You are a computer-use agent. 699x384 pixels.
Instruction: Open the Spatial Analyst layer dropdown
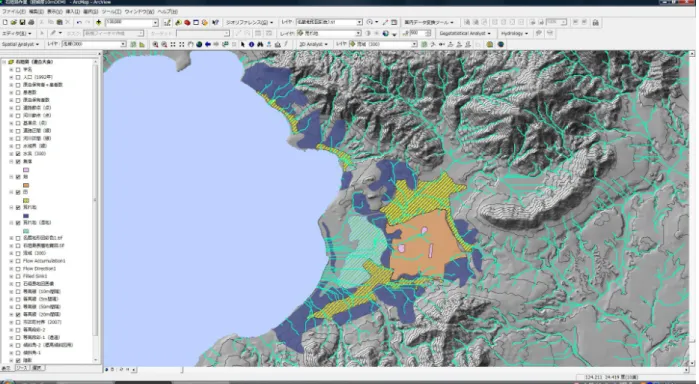pos(123,44)
